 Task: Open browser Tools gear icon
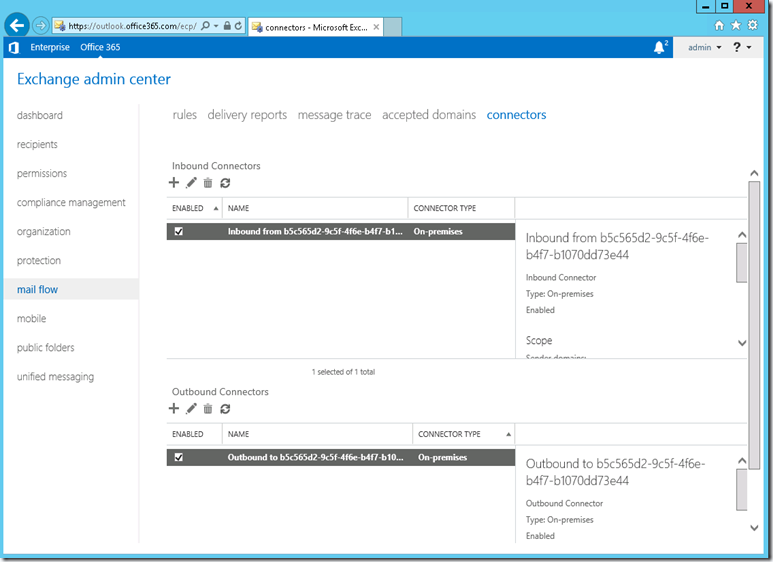point(753,25)
